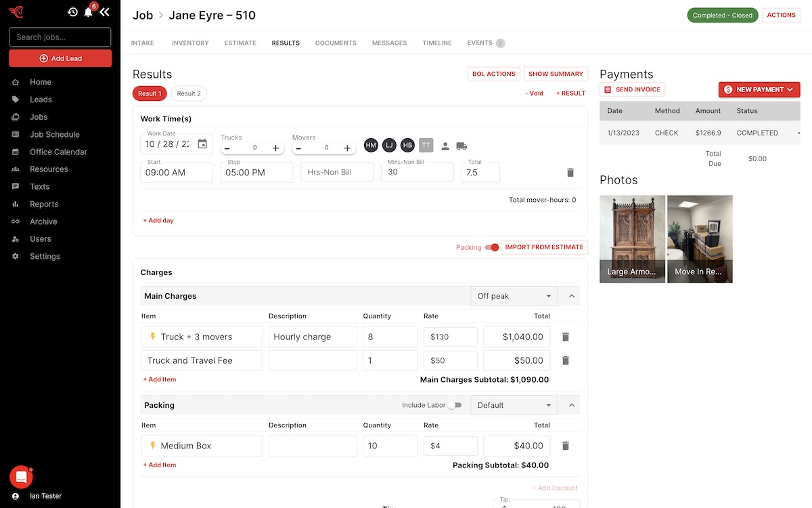
Task: Increment Movers count with the plus stepper
Action: 347,147
